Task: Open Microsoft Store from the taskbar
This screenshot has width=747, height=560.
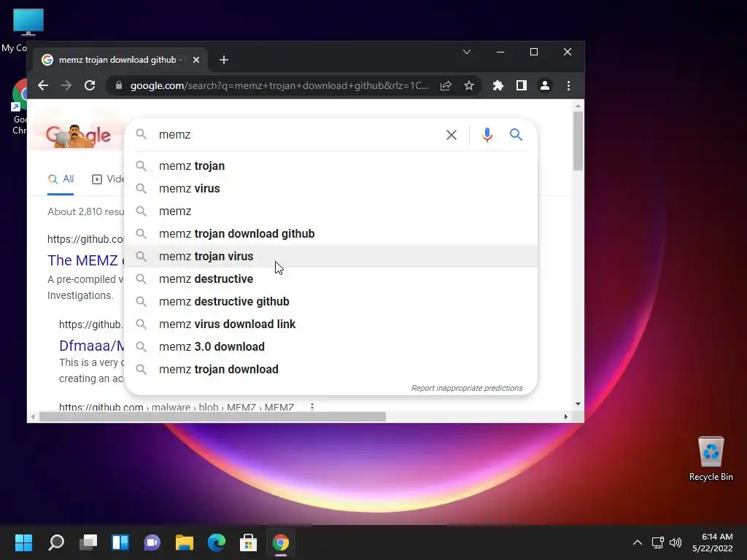Action: coord(248,542)
